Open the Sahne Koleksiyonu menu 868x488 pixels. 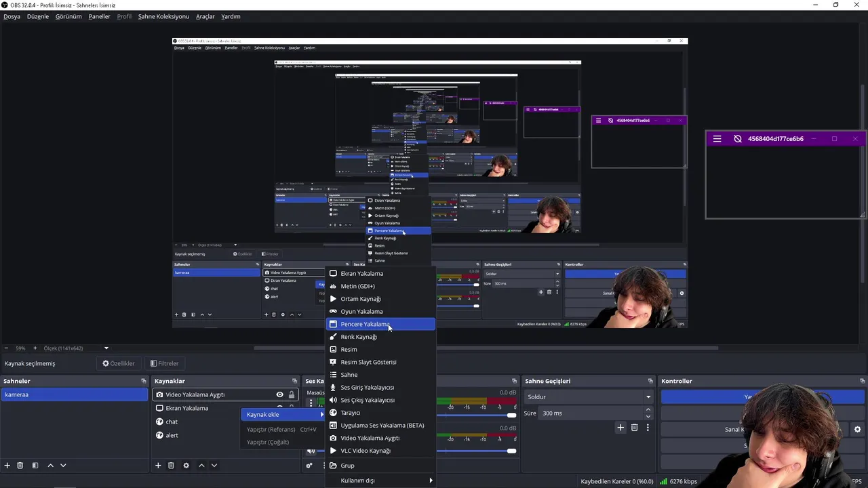coord(163,16)
